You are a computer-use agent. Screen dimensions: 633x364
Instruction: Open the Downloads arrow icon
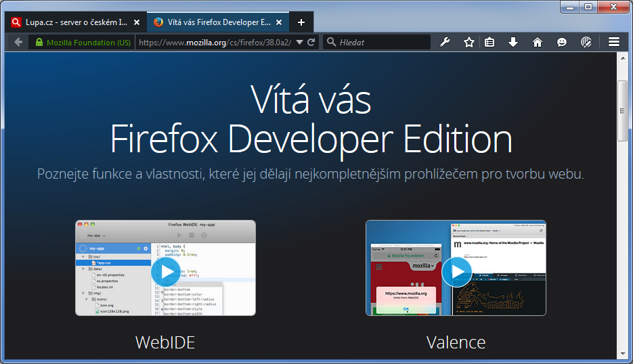pyautogui.click(x=513, y=42)
